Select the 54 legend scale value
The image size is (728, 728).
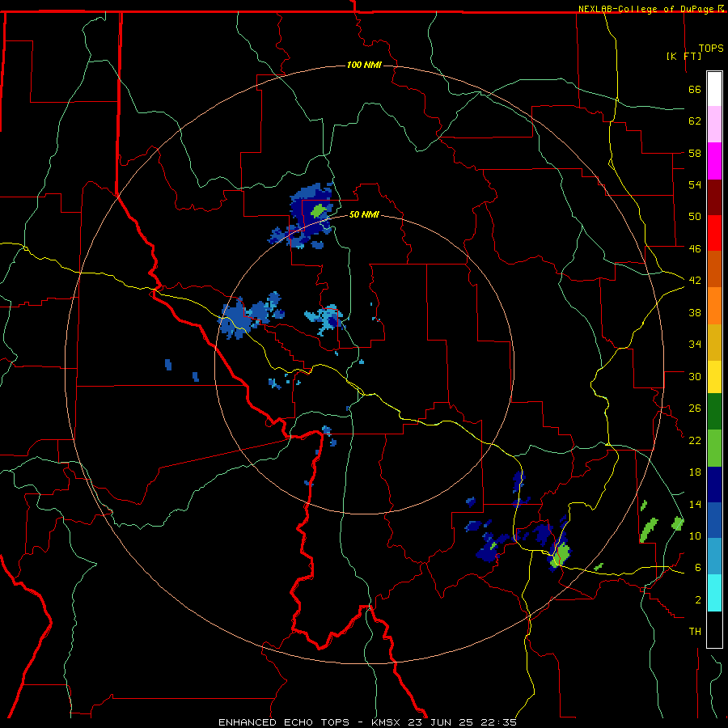[695, 184]
